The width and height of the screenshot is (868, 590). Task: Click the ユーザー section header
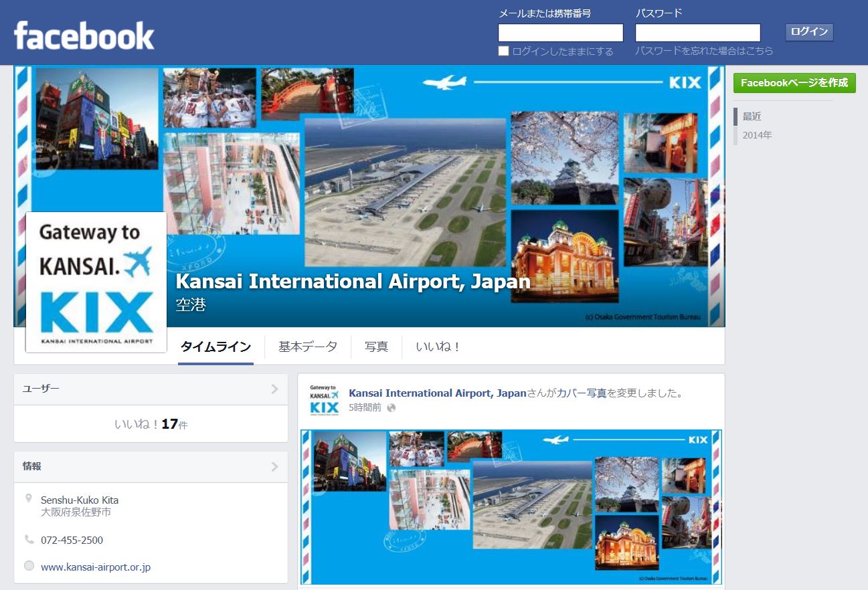click(x=151, y=389)
